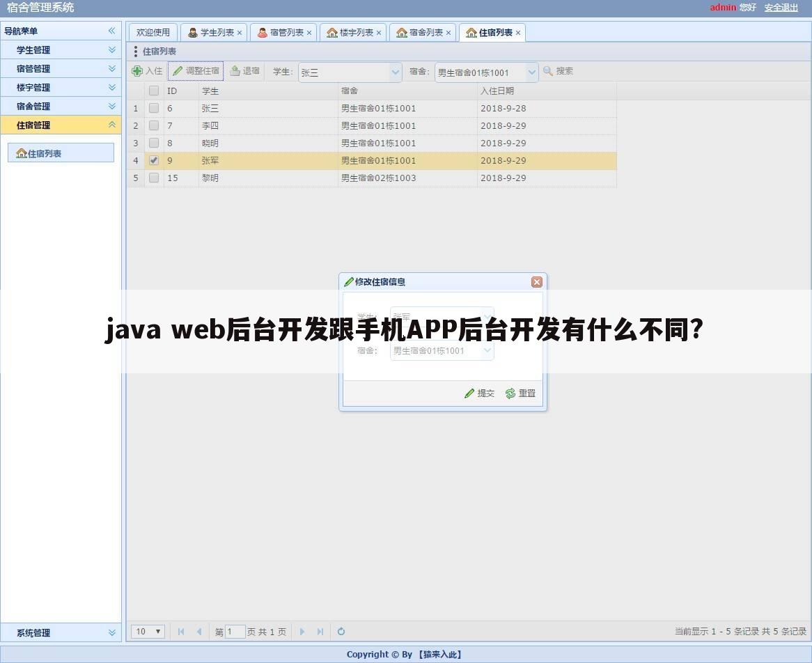Click the page number input field
This screenshot has height=663, width=812.
click(x=235, y=632)
